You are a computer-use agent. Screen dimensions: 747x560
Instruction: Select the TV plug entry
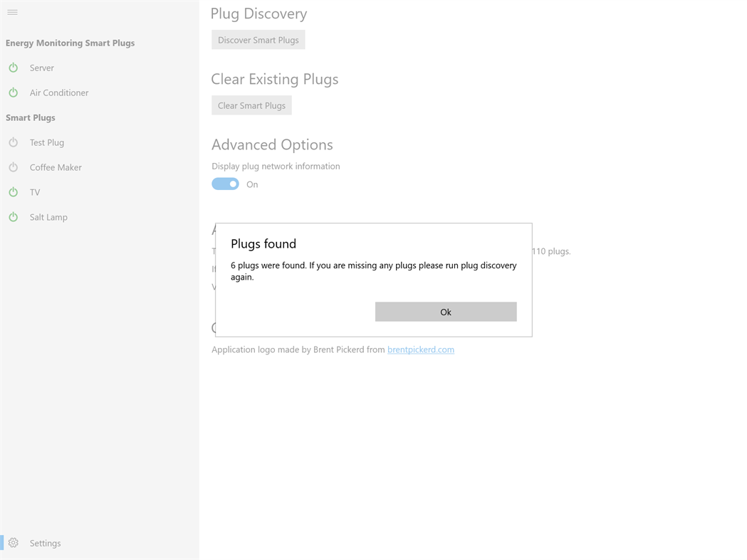coord(35,192)
